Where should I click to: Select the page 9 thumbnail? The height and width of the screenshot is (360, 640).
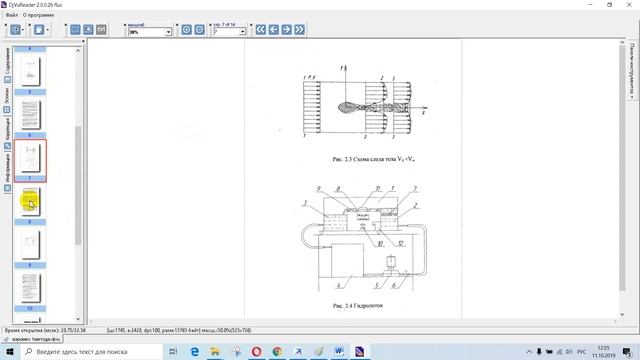click(30, 245)
